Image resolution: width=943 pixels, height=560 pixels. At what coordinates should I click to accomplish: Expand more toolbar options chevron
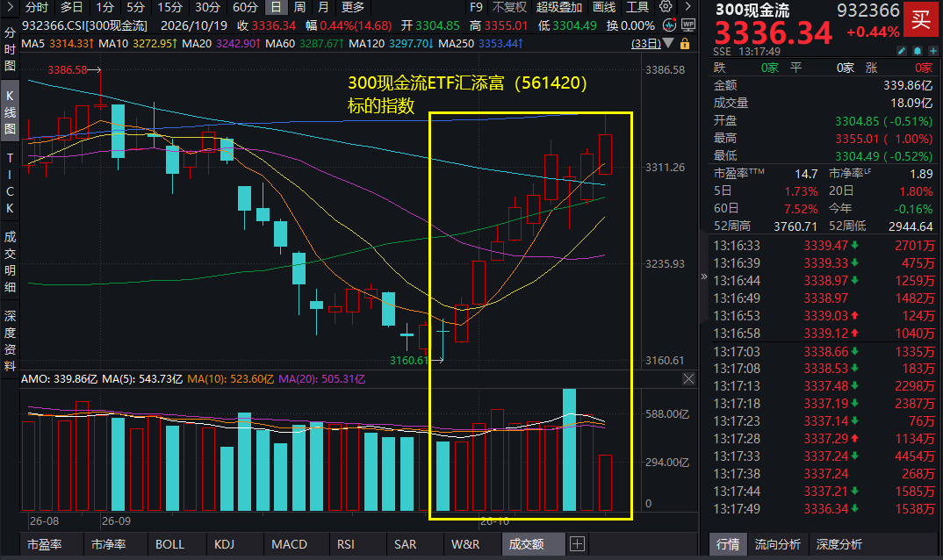688,7
